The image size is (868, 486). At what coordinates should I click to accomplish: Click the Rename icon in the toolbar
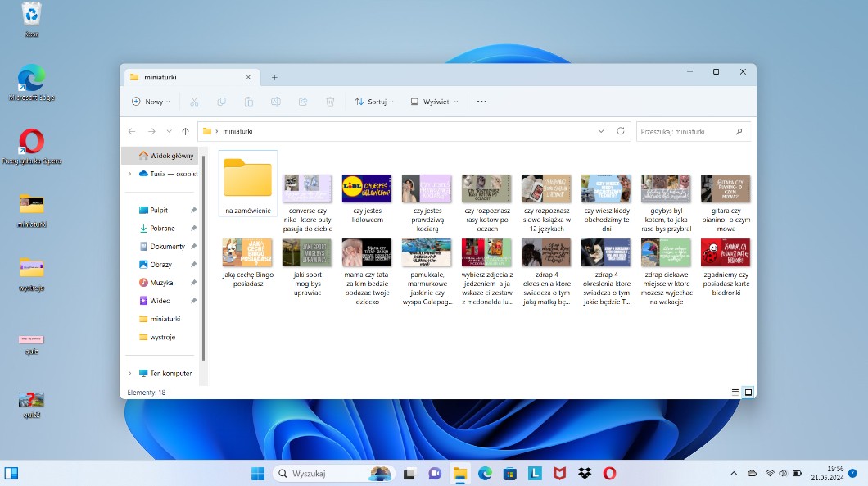(x=276, y=102)
